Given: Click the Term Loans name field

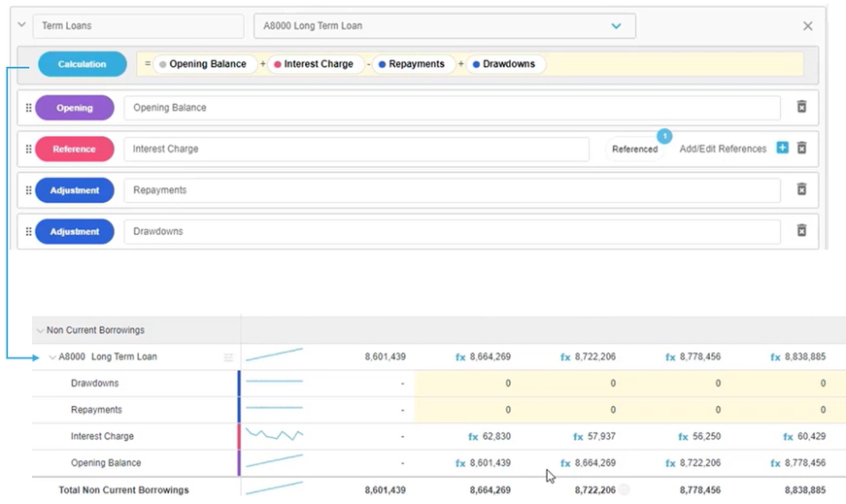Looking at the screenshot, I should pos(138,26).
